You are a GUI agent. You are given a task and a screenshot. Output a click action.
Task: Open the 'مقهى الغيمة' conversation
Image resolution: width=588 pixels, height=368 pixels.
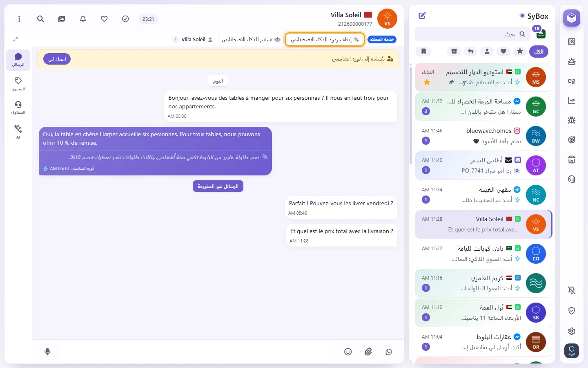[483, 195]
